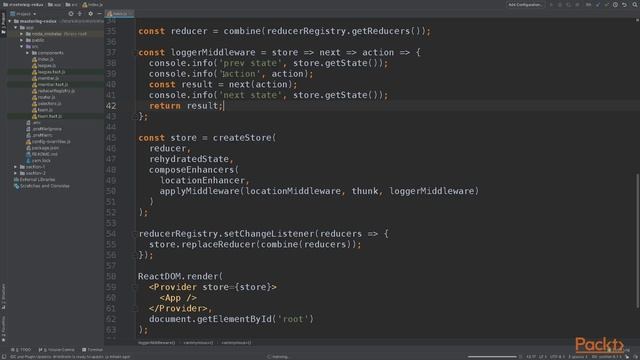Viewport: 640px width, 360px height.
Task: Expand the section-1 folder arrow
Action: tap(16, 167)
